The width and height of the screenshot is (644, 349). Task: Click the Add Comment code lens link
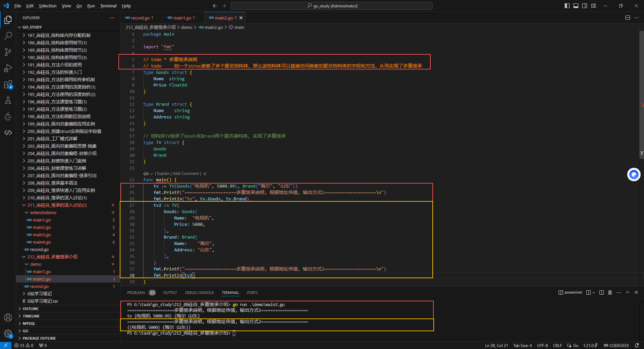tap(186, 173)
